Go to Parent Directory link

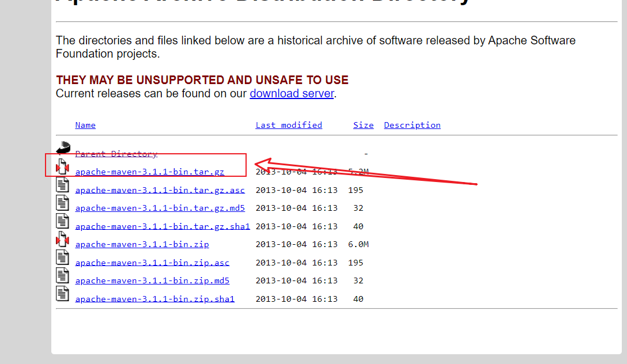pyautogui.click(x=116, y=154)
